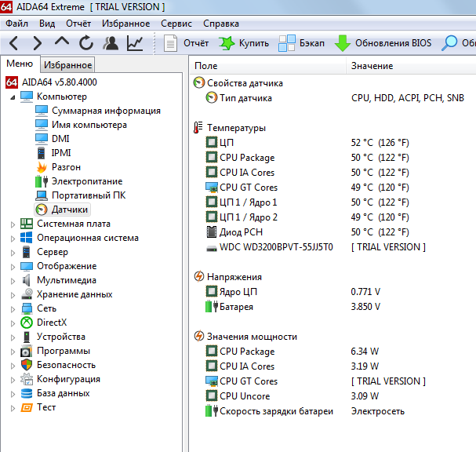Click the Купить buy toolbar button
Screen dimensions: 476x452
pos(244,43)
